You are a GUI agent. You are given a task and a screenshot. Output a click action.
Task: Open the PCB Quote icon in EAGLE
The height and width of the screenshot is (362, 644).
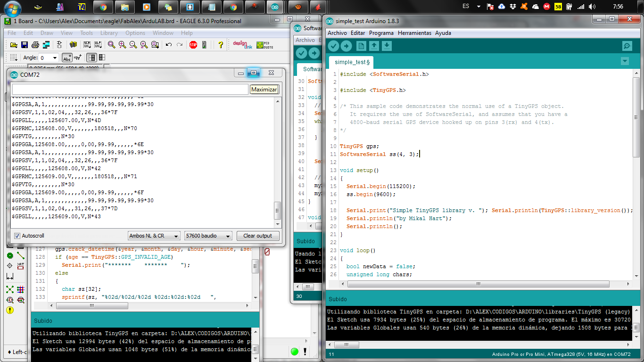coord(265,45)
